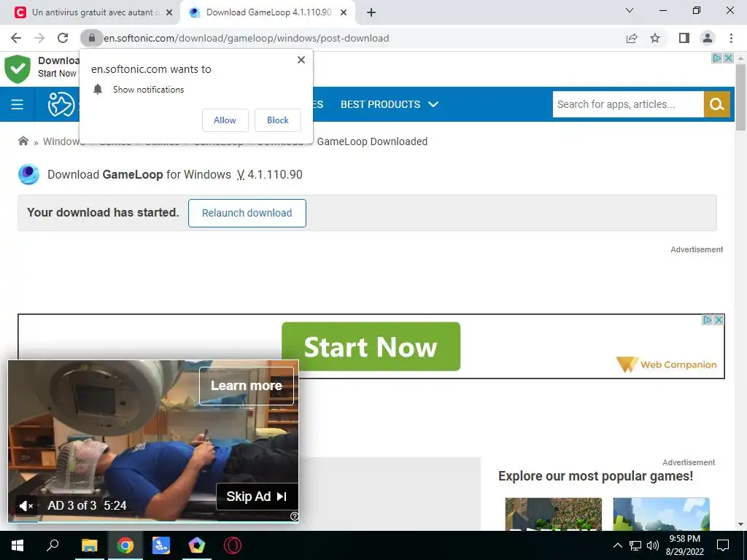Image resolution: width=747 pixels, height=560 pixels.
Task: Skip the video ad
Action: coord(257,496)
